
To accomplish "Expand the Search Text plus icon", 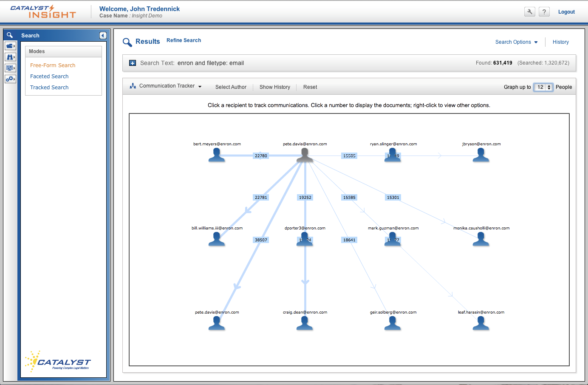I will pyautogui.click(x=133, y=63).
